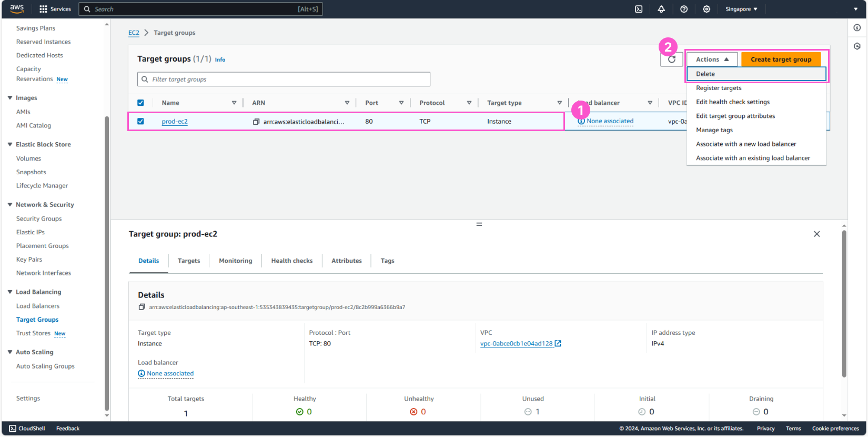
Task: Switch to the Targets tab
Action: 189,261
